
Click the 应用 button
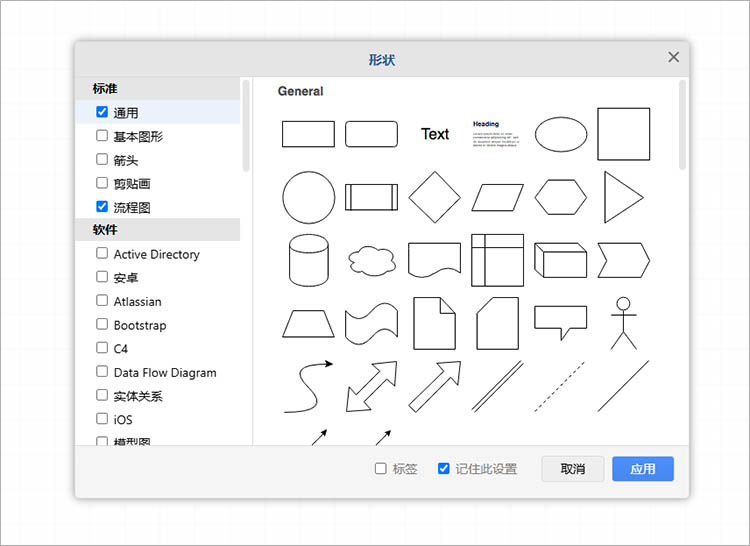pos(643,469)
